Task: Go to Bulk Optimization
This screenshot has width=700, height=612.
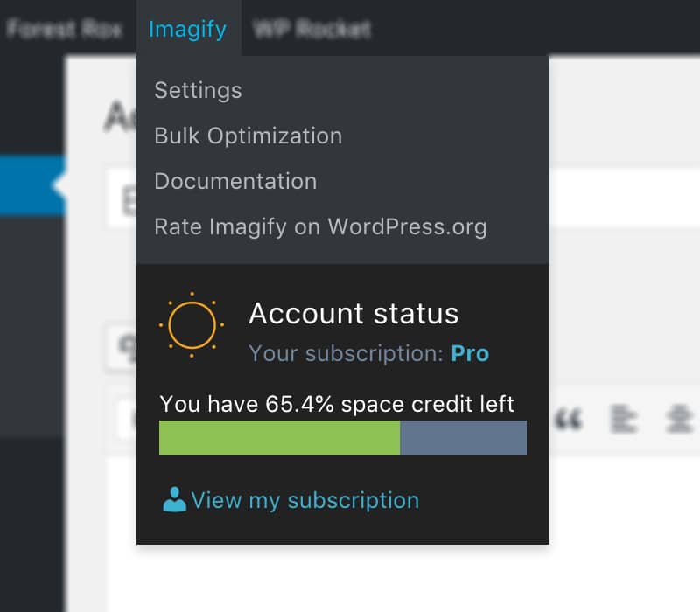Action: click(x=248, y=136)
